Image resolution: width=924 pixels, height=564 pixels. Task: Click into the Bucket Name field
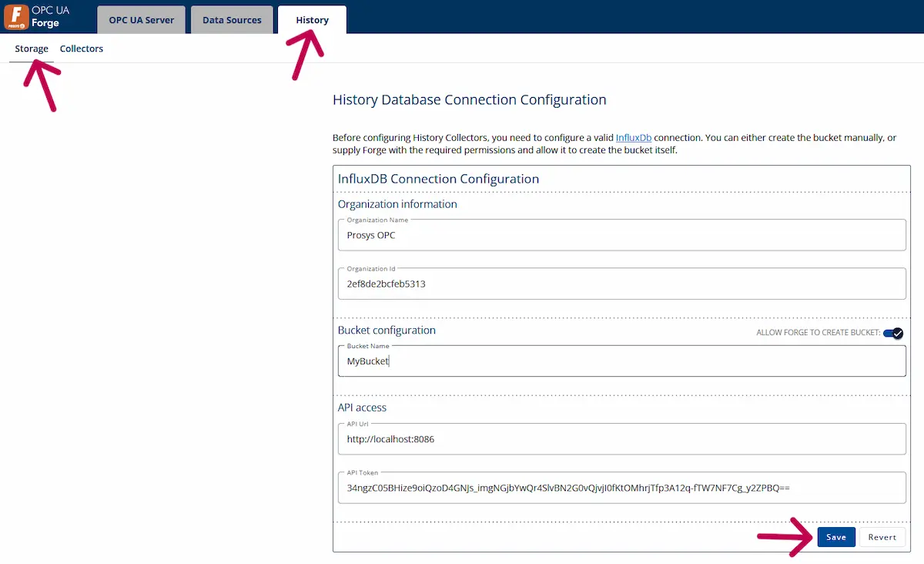[621, 361]
